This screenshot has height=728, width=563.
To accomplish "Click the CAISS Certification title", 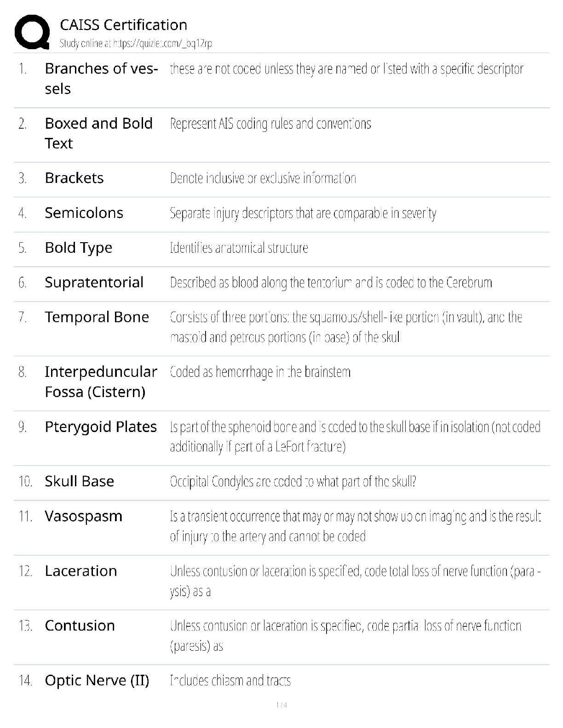I will click(123, 25).
